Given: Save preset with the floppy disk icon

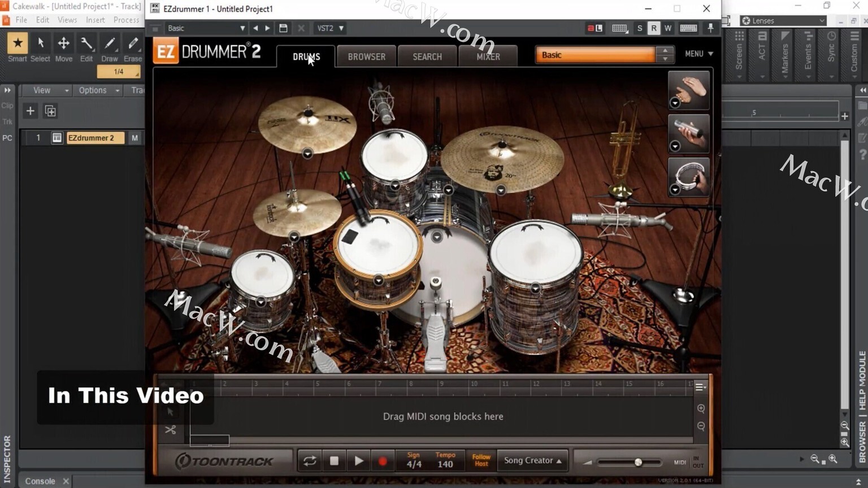Looking at the screenshot, I should [283, 28].
